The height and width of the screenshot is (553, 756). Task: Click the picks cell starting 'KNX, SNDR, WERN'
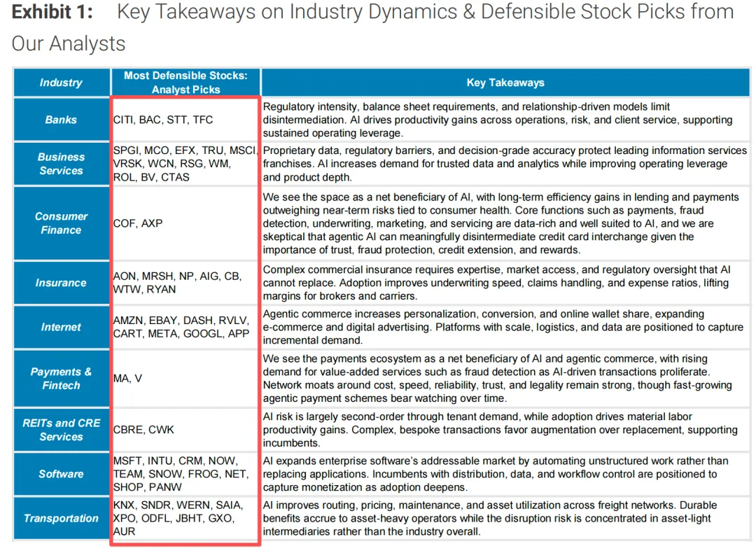tap(185, 518)
